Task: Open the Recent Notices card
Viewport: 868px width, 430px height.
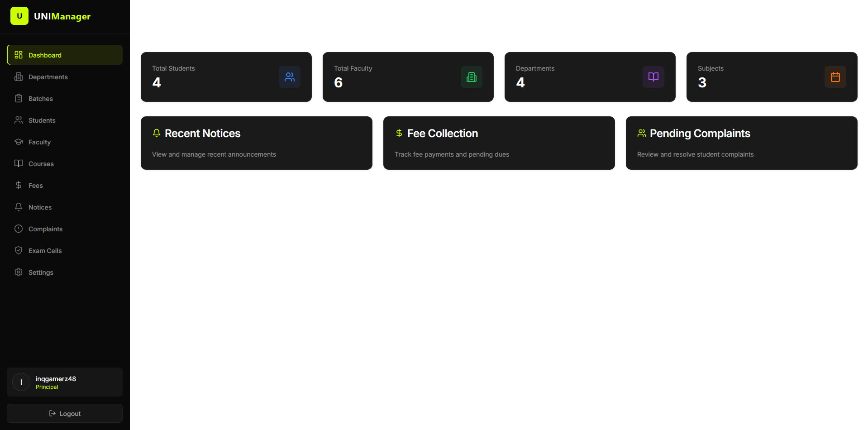Action: (256, 143)
